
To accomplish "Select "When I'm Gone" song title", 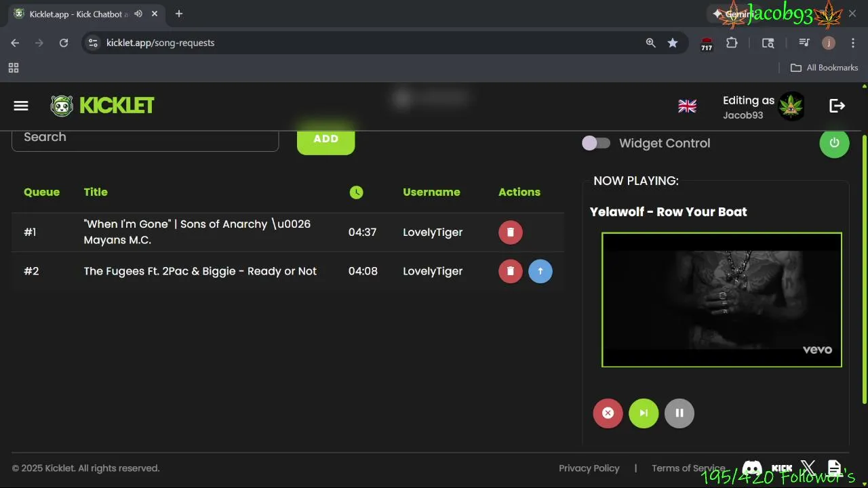I will point(197,232).
